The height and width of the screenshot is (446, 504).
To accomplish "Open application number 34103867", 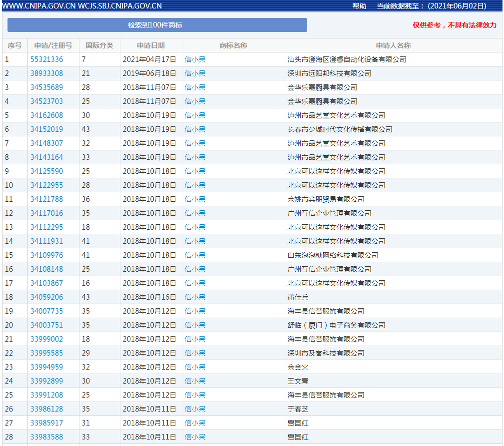I will click(46, 283).
